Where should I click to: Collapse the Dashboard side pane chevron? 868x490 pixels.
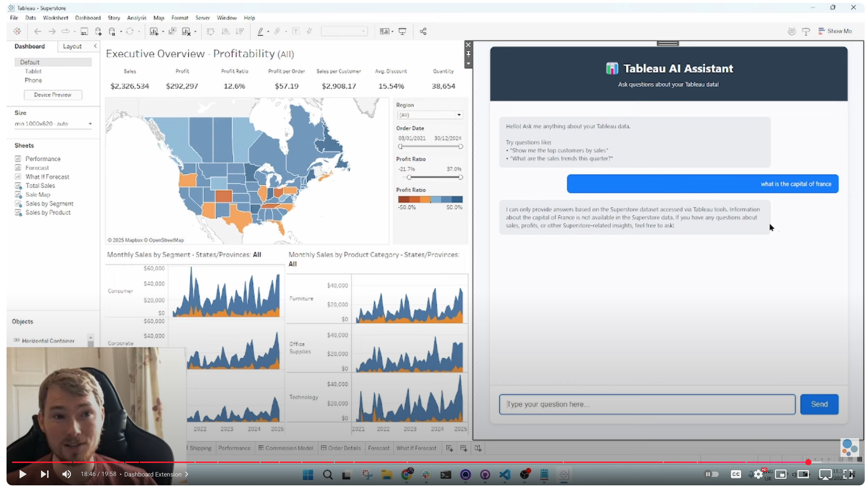pos(95,46)
